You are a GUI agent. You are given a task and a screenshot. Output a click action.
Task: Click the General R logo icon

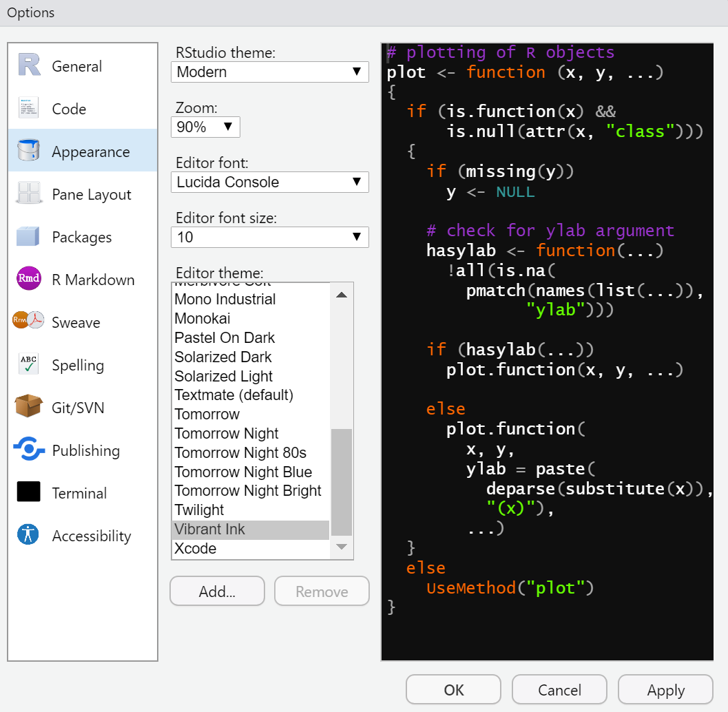tap(29, 65)
